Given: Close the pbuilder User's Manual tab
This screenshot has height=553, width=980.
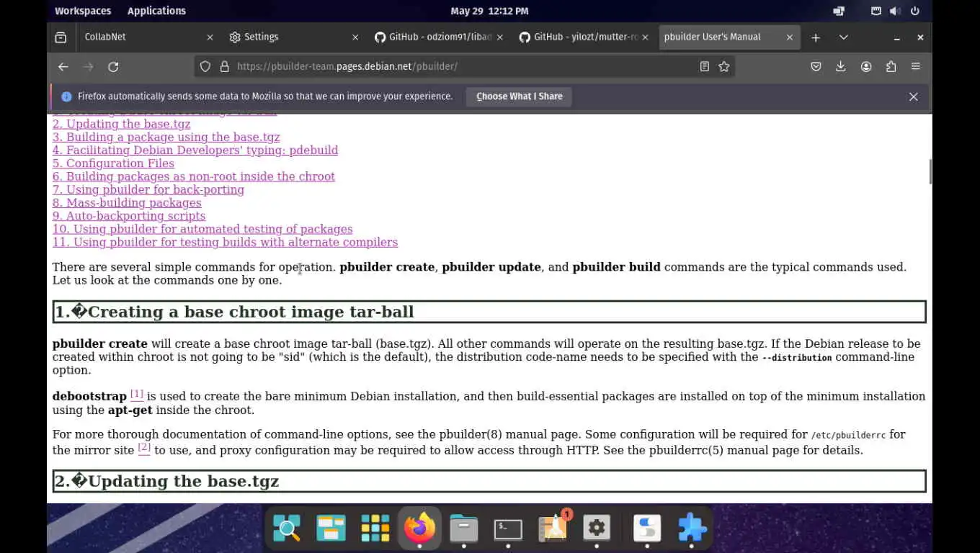Looking at the screenshot, I should coord(790,37).
